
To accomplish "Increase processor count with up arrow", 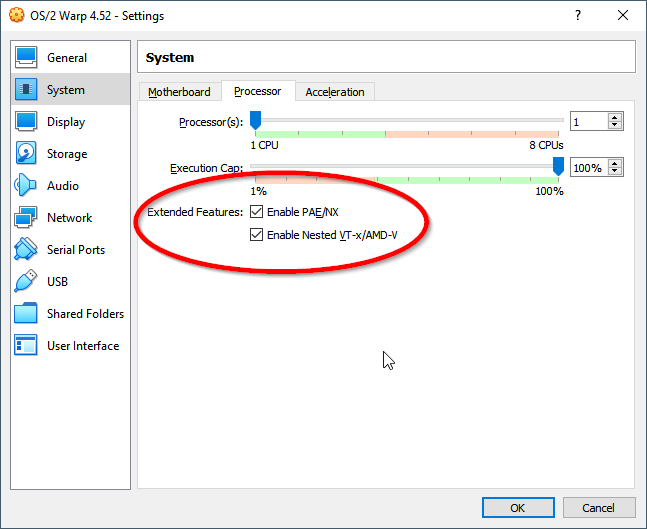I will tap(615, 117).
